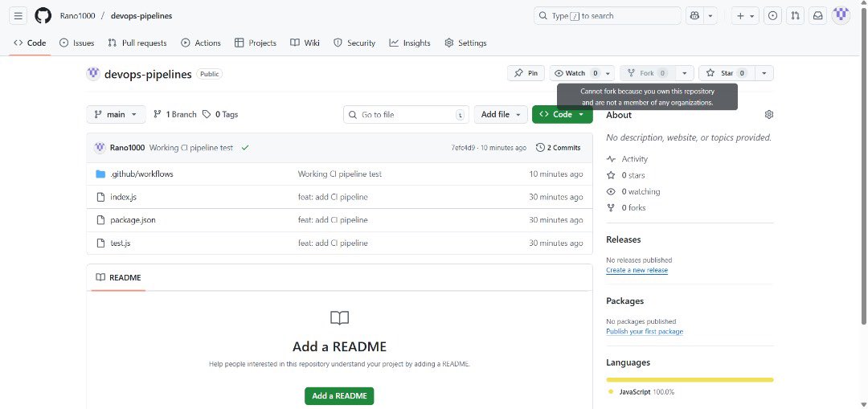This screenshot has height=409, width=868.
Task: Open the hamburger navigation menu
Action: [x=18, y=16]
